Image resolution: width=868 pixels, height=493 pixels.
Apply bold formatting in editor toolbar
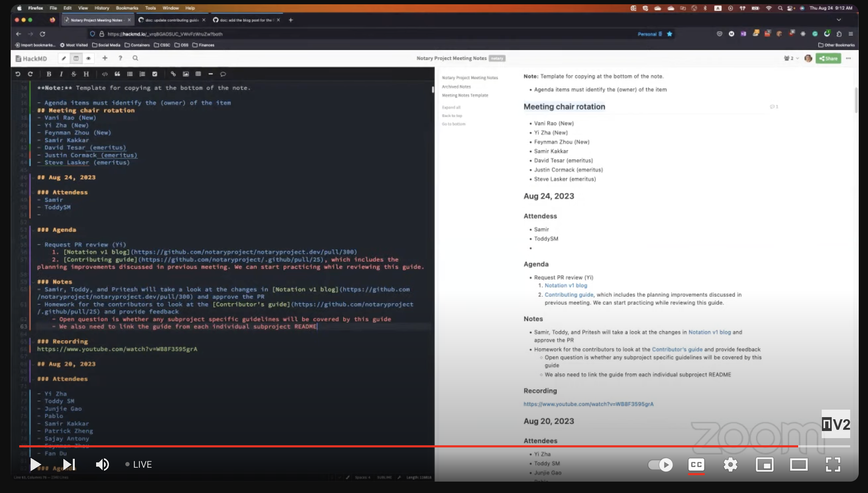tap(49, 74)
